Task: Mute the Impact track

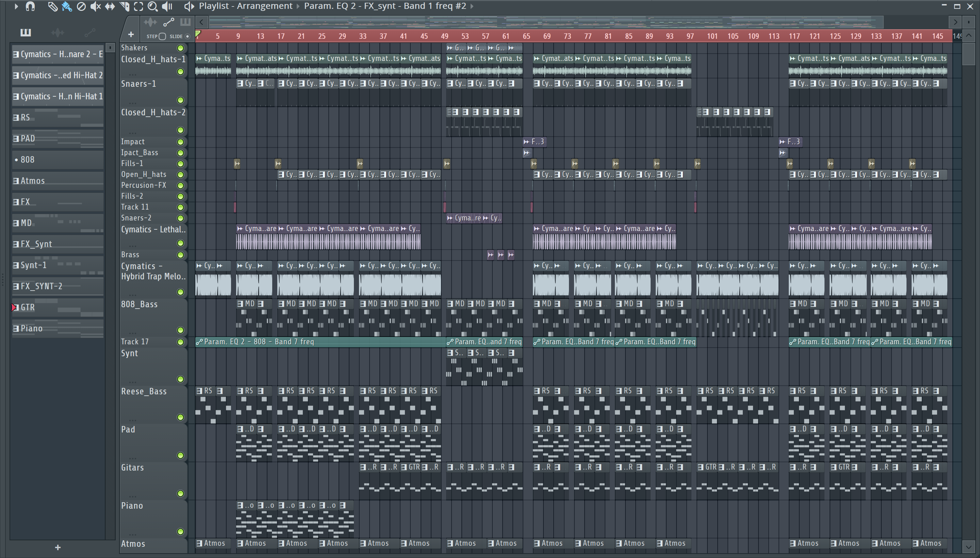Action: pos(180,142)
